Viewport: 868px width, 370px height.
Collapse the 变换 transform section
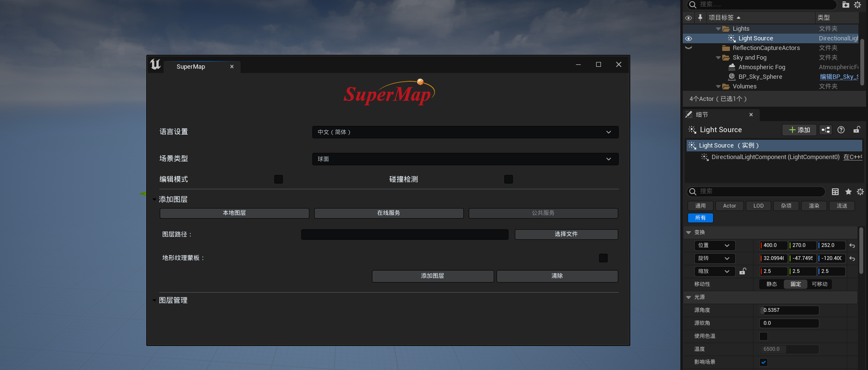tap(689, 233)
